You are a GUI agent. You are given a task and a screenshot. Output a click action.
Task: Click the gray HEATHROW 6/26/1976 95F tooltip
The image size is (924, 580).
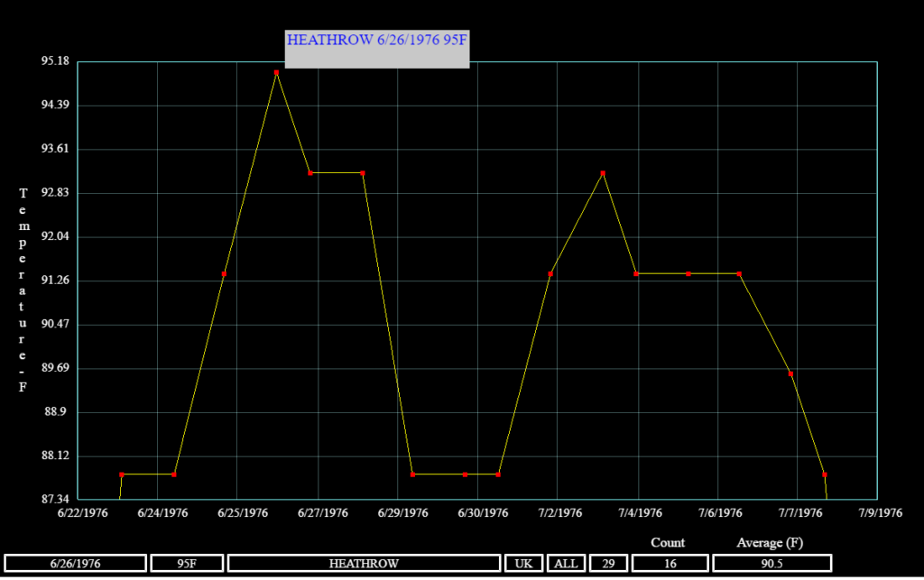tap(377, 49)
